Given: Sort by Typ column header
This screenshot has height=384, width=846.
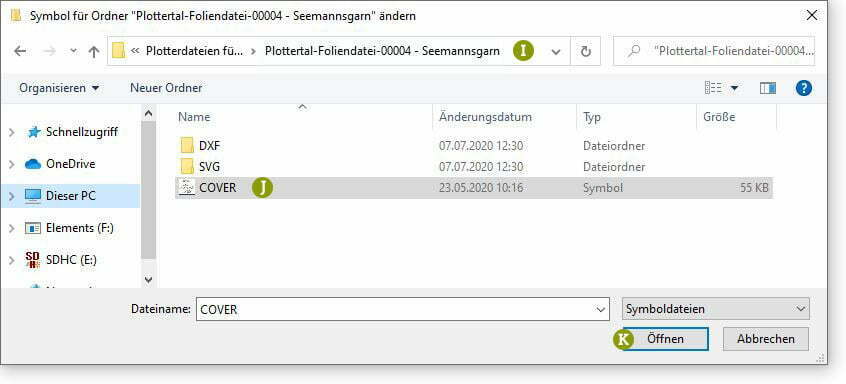Looking at the screenshot, I should point(592,117).
